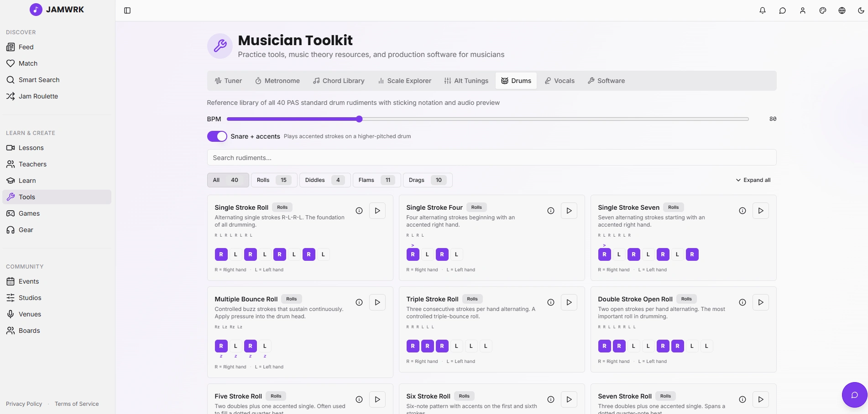The image size is (868, 414).
Task: Play the Seven Stroke Roll rudiment
Action: click(761, 399)
